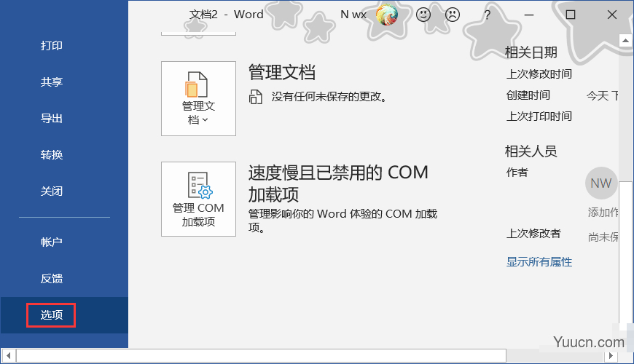This screenshot has width=634, height=364.
Task: Click the user account avatar picture
Action: 386,15
